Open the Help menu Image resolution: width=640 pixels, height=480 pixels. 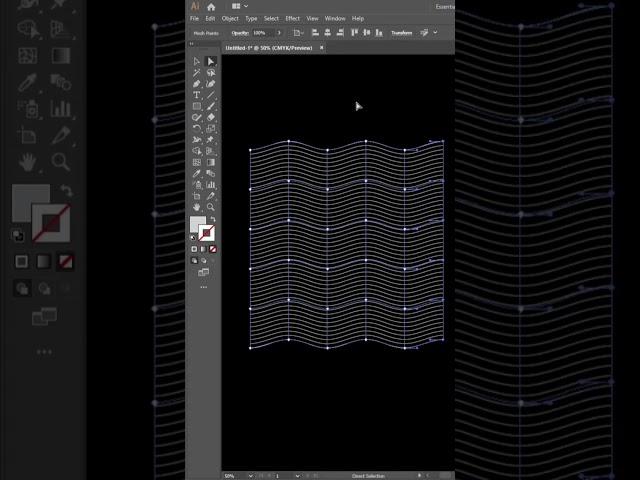[x=358, y=18]
